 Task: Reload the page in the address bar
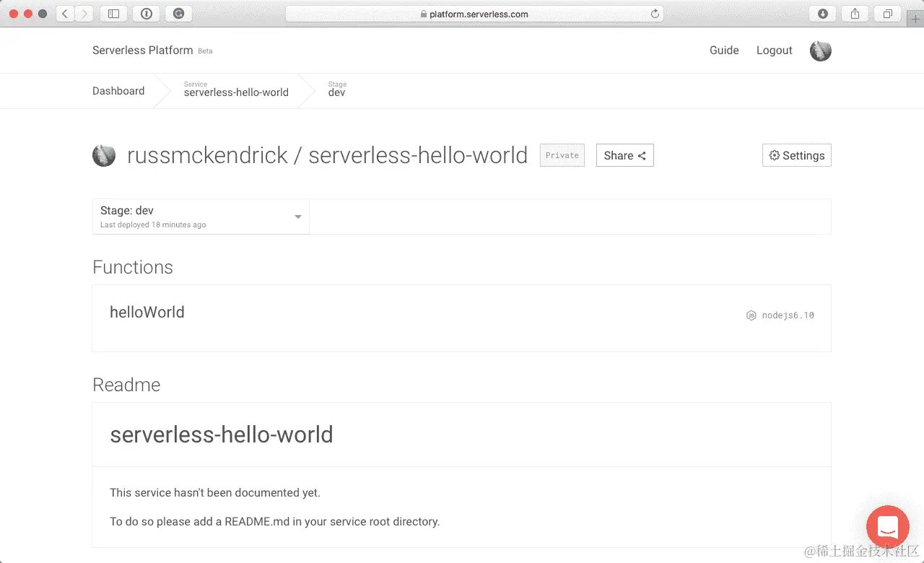[655, 14]
